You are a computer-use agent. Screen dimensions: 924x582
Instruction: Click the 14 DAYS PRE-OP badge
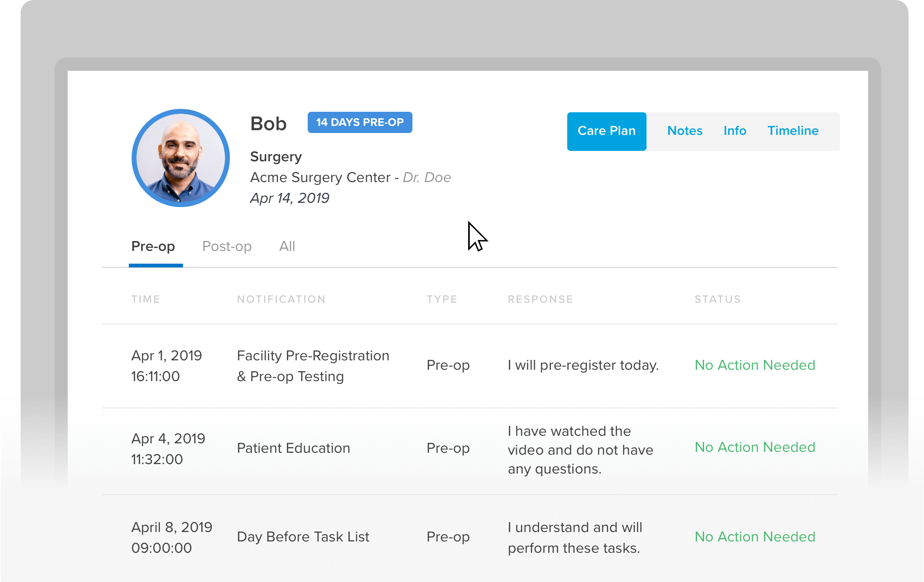pyautogui.click(x=360, y=122)
